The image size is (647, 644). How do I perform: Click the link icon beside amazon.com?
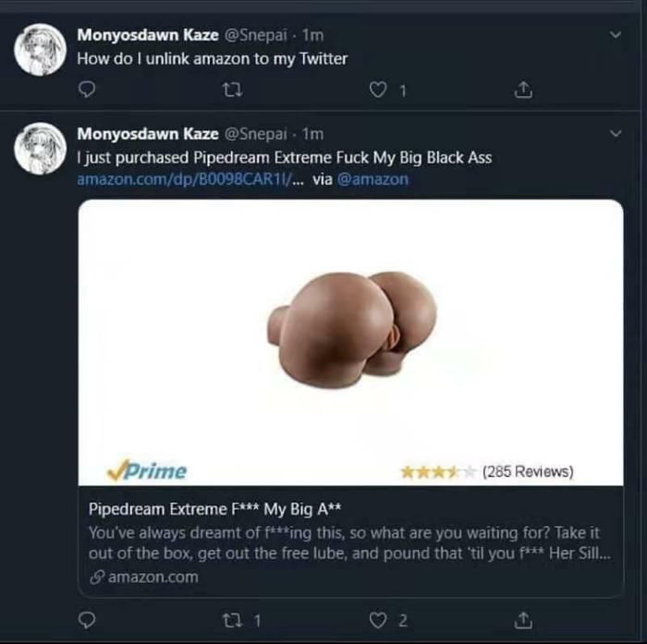point(96,577)
